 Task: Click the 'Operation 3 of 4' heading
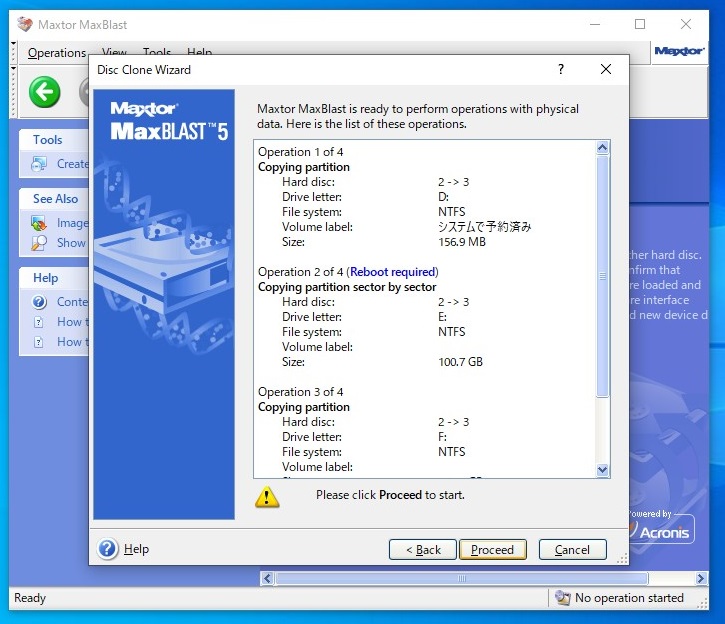tap(301, 392)
